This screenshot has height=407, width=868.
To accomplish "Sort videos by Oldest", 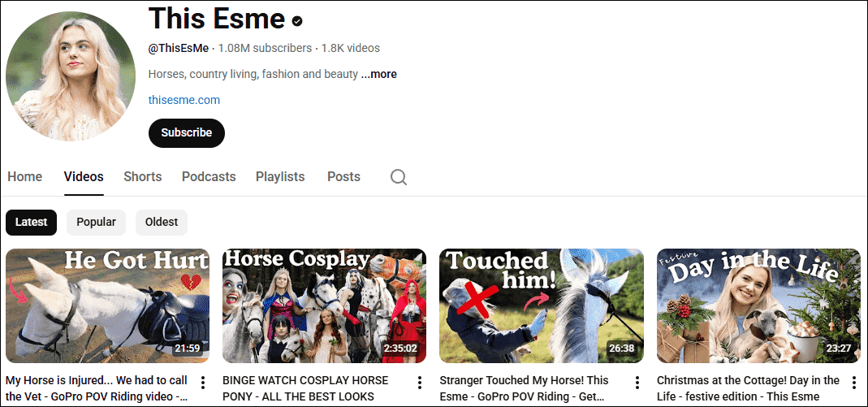I will pyautogui.click(x=162, y=222).
